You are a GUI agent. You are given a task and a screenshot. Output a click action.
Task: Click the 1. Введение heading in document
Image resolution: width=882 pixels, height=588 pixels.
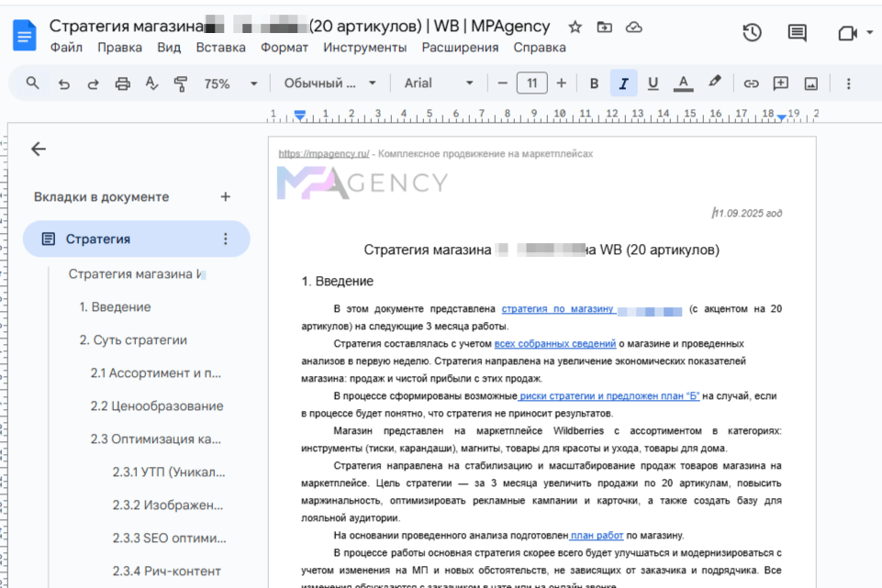pyautogui.click(x=338, y=281)
